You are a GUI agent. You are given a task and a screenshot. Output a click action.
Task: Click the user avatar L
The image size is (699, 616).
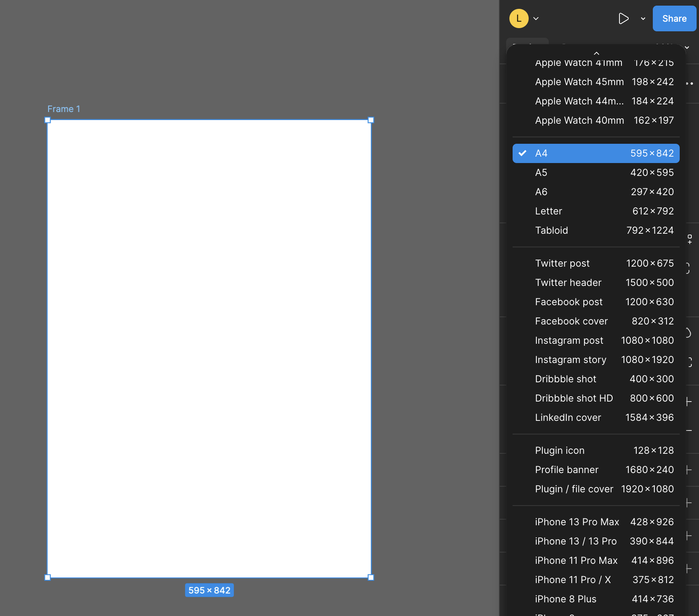[519, 18]
